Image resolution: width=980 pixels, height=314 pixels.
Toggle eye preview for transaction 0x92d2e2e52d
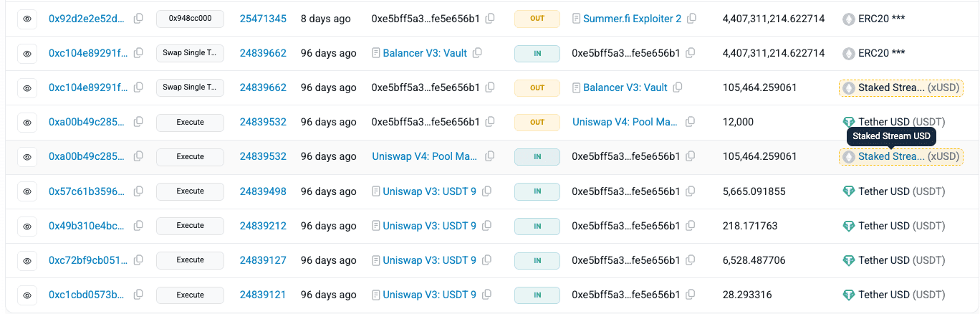point(27,19)
